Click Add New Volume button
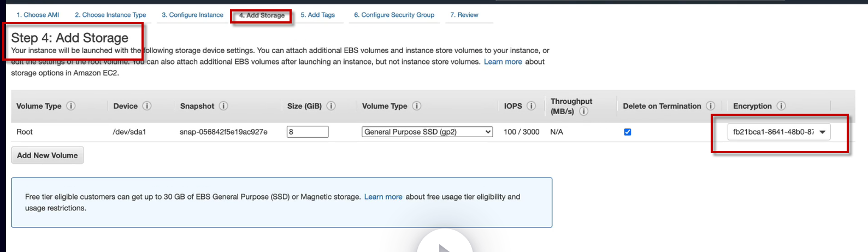The image size is (868, 252). [48, 155]
